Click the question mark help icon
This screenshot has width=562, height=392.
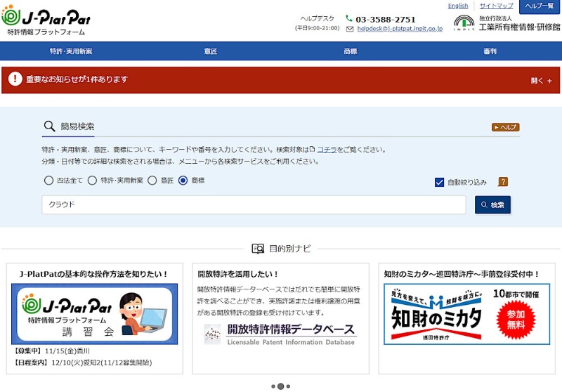tap(503, 182)
